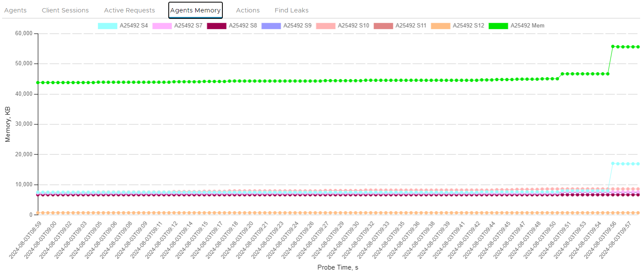
Task: Click the A25492 Mem green legend swatch
Action: coord(498,26)
